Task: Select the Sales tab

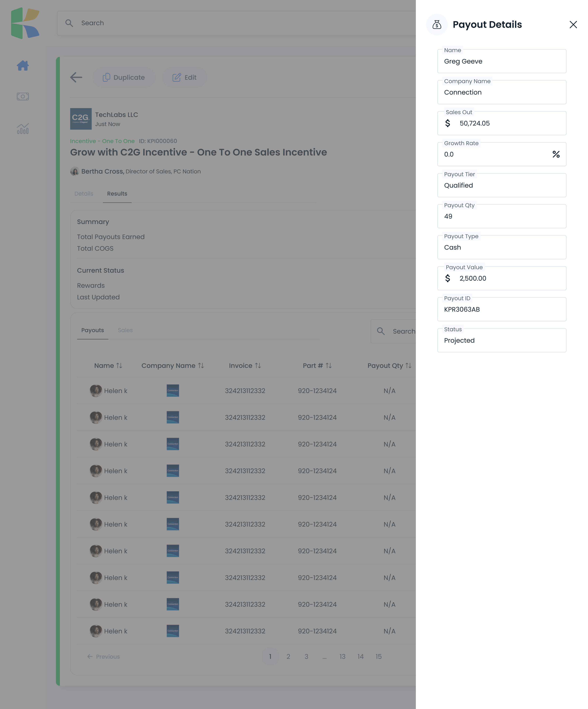Action: [x=125, y=330]
